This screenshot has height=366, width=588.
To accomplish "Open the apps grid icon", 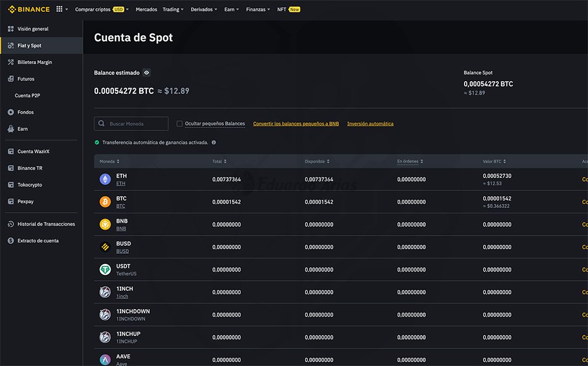I will point(59,9).
